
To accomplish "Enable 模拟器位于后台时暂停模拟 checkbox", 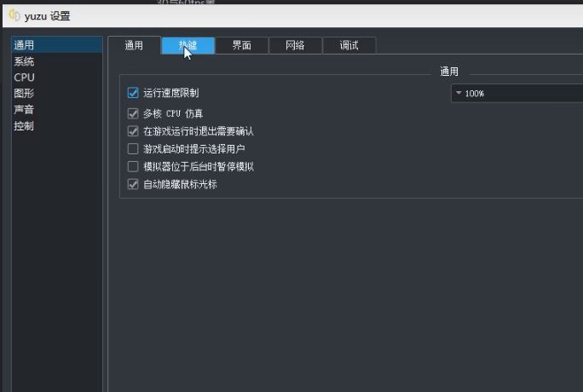I will coord(133,167).
